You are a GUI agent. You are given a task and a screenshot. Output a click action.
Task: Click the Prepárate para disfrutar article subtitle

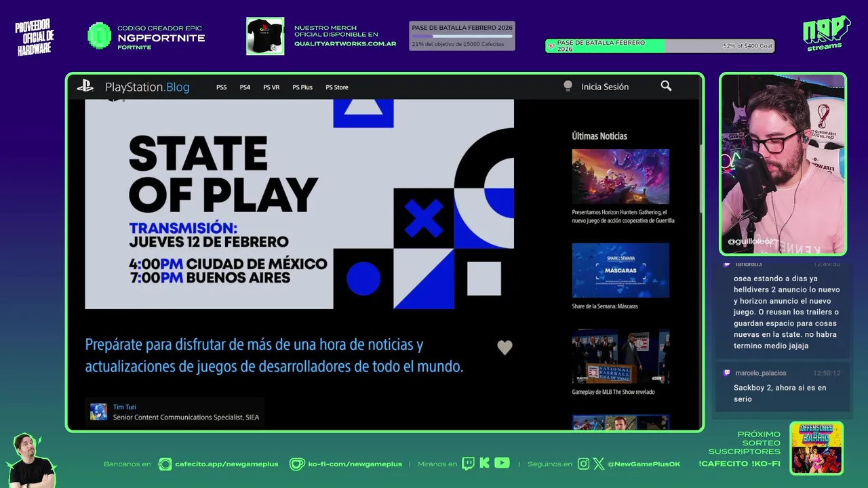(x=274, y=355)
